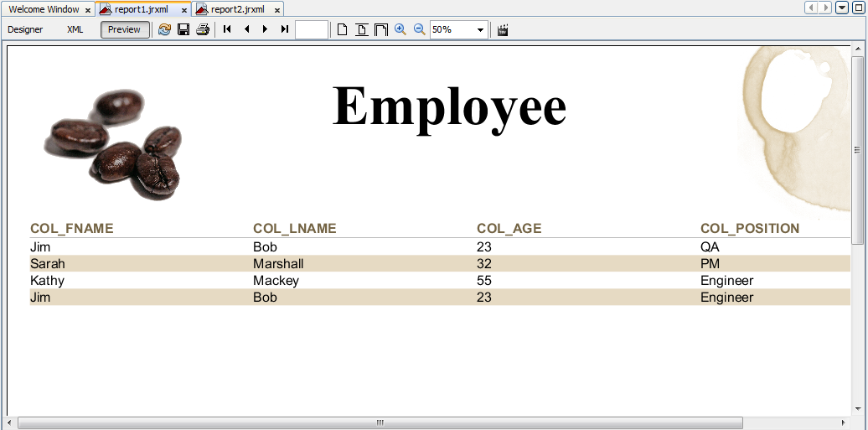Viewport: 868px width, 430px height.
Task: Click Engineer in Kathy's row
Action: pos(727,281)
